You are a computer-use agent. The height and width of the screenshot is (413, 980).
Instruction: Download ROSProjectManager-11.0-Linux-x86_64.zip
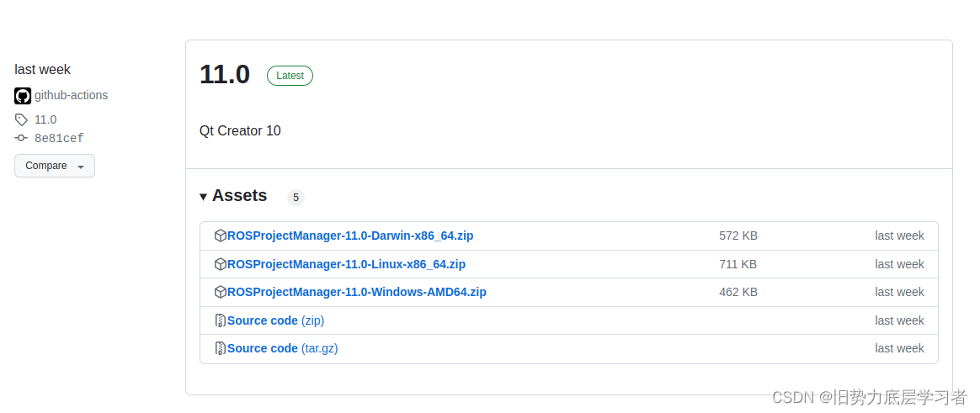pos(346,264)
